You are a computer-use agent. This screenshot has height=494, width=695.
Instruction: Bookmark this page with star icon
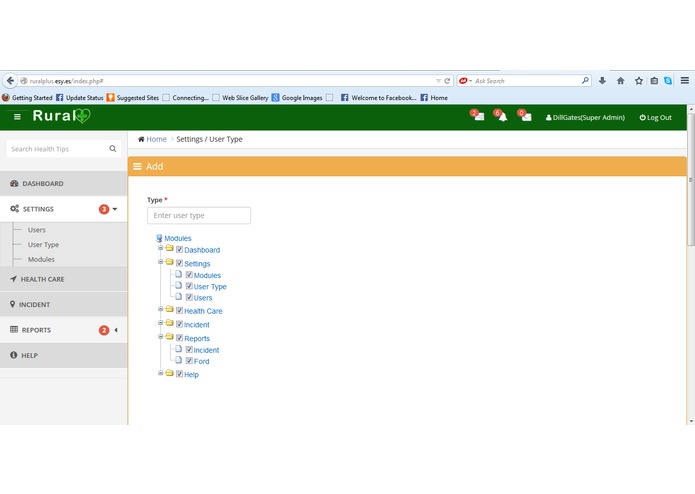click(639, 81)
